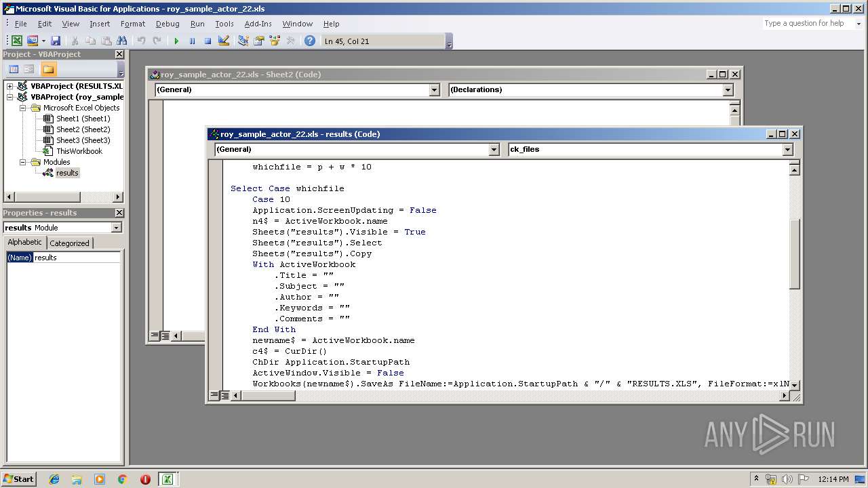This screenshot has width=868, height=488.
Task: Click the Windows Start button
Action: (18, 479)
